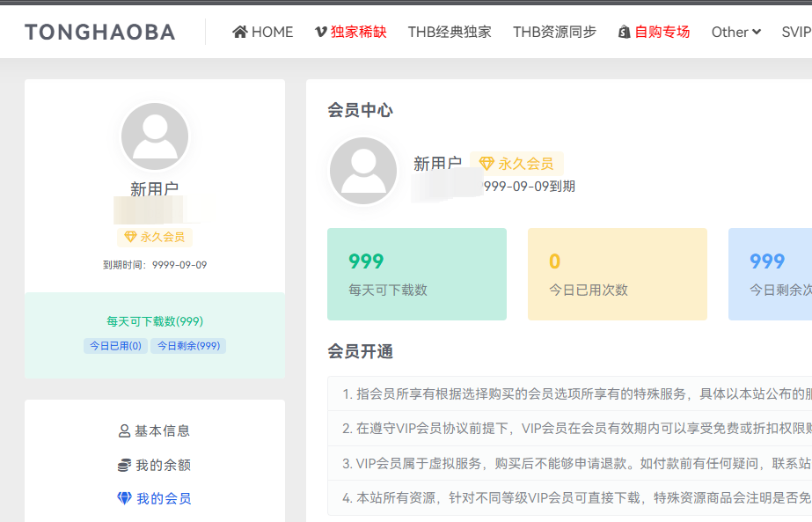Click the V icon beside 独家稀缺
The image size is (812, 522).
[x=320, y=33]
